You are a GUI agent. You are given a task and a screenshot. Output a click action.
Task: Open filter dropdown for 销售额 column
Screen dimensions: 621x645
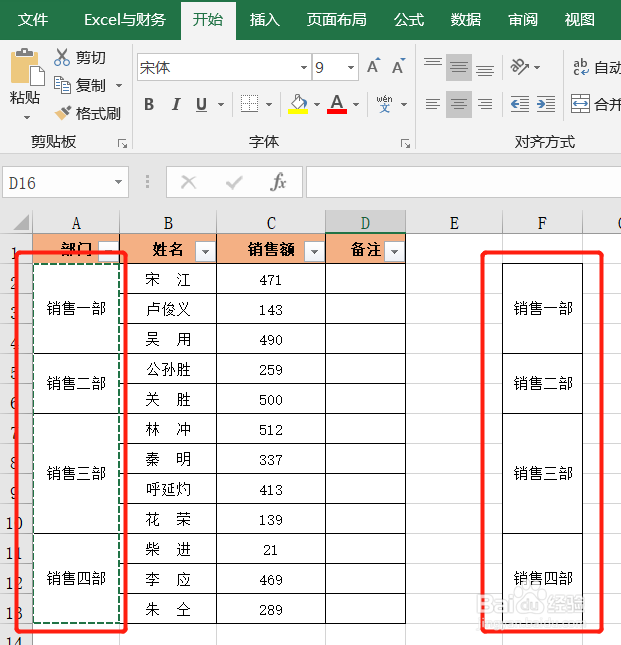point(314,251)
